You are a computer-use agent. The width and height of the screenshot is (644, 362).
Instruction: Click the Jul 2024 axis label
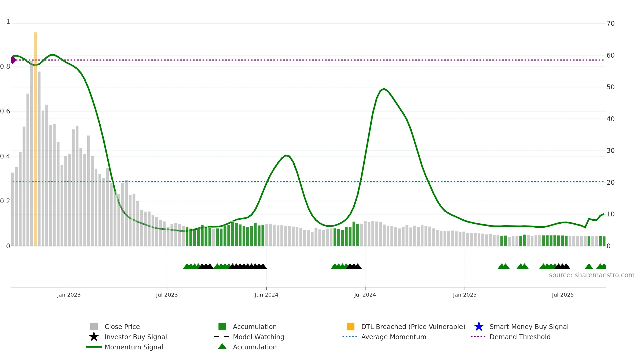(365, 295)
